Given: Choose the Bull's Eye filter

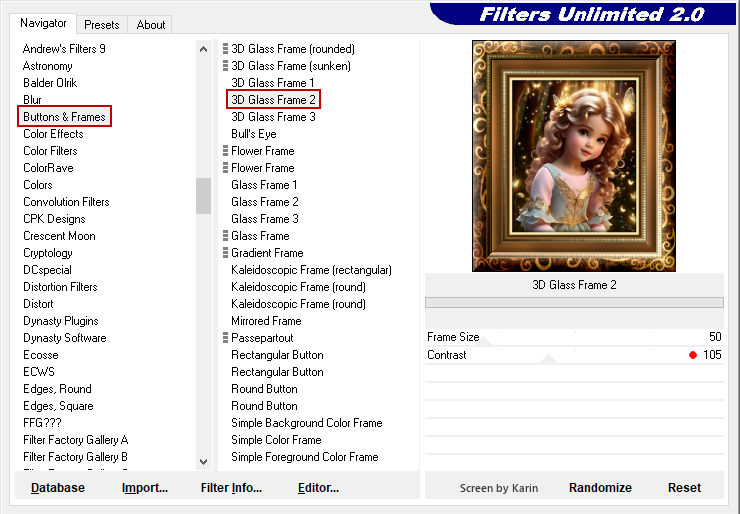Looking at the screenshot, I should pyautogui.click(x=254, y=134).
